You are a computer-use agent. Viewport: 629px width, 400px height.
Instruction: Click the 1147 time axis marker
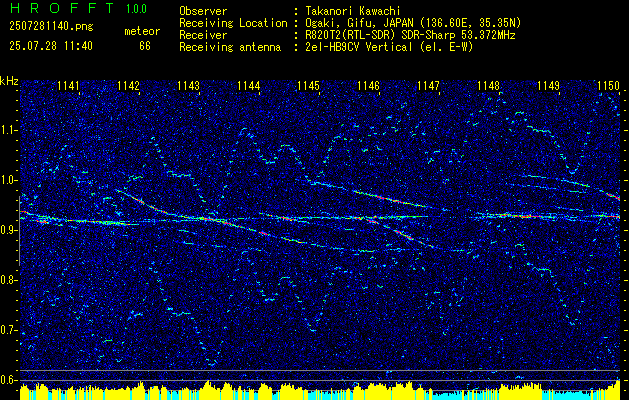[x=428, y=86]
